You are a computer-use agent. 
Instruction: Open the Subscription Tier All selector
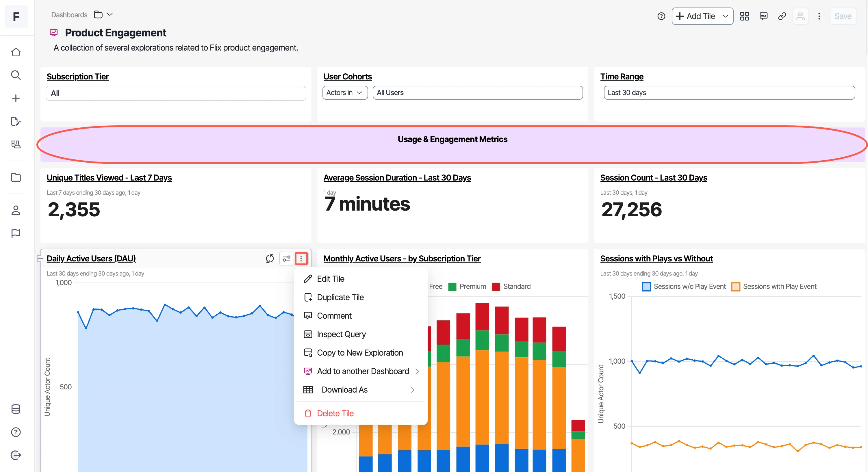click(176, 93)
